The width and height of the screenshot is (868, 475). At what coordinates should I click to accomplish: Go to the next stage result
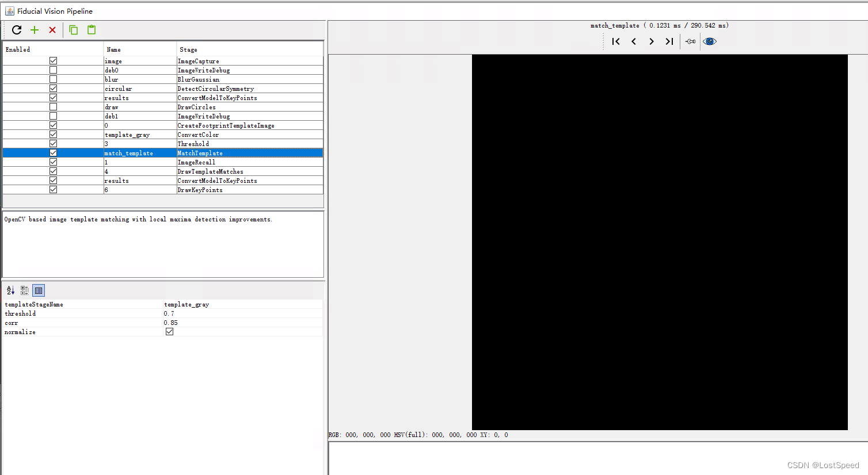click(x=652, y=41)
